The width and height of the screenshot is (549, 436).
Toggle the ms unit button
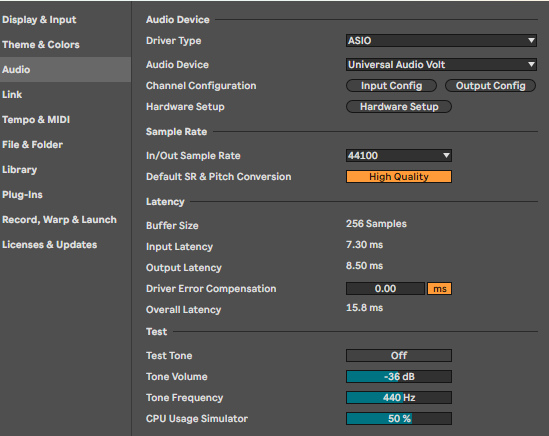point(439,289)
